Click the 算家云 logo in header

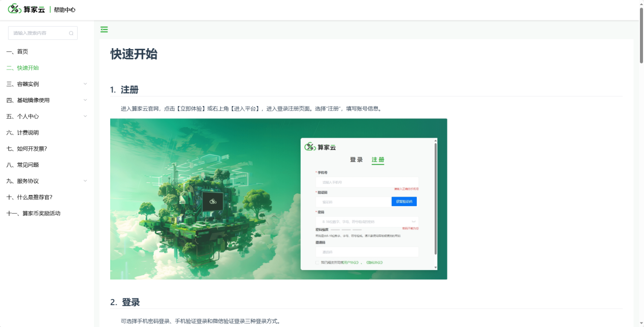[26, 9]
